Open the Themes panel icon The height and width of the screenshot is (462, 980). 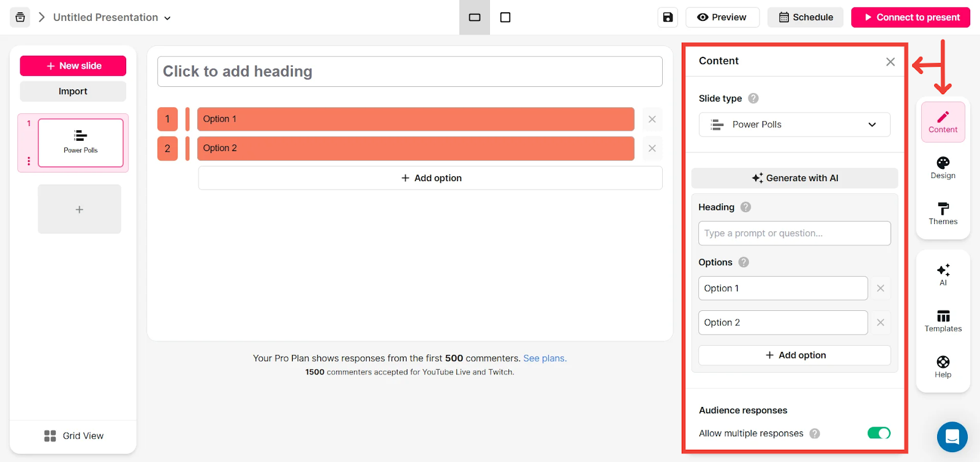point(943,213)
